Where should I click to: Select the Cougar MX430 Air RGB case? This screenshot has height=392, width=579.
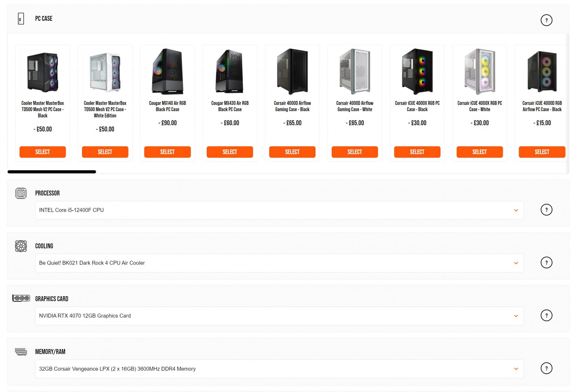tap(230, 152)
